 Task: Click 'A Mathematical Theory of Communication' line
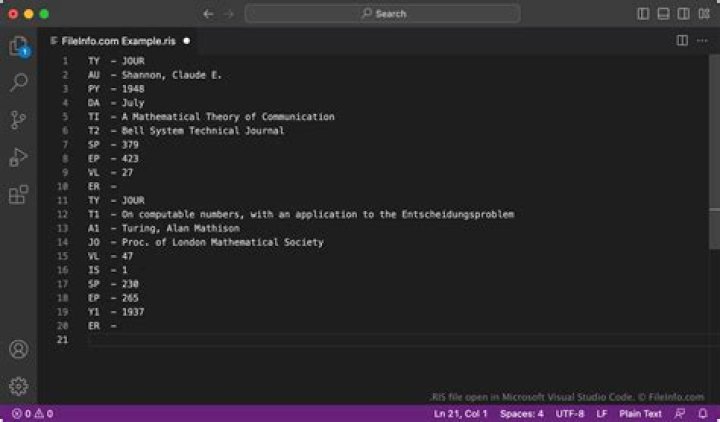coord(211,117)
